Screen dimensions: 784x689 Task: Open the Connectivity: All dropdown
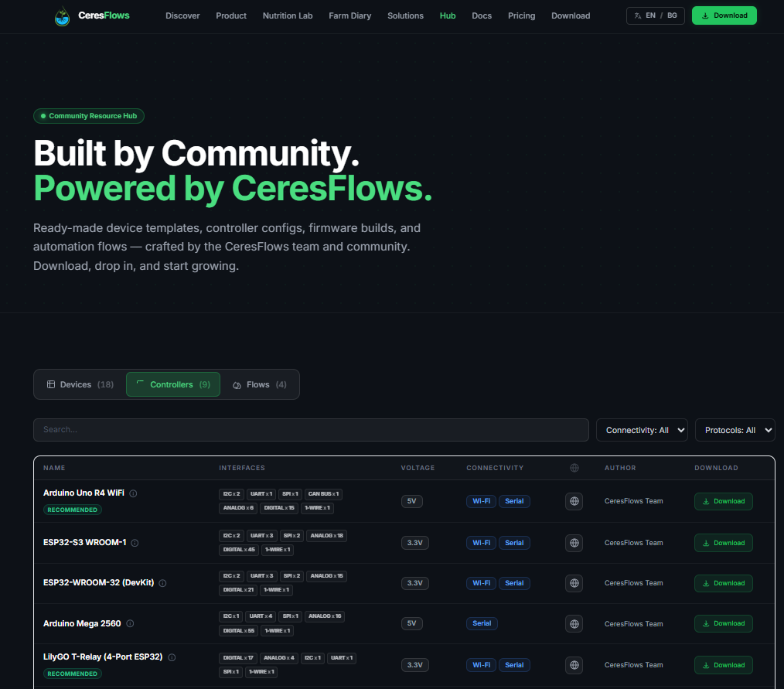[x=642, y=430]
